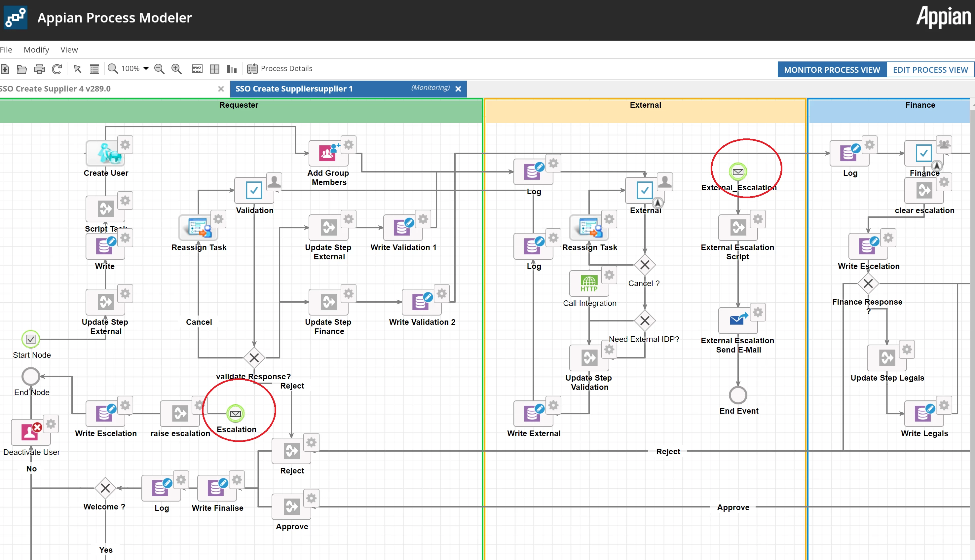Screen dimensions: 975x560
Task: Open the 100% zoom level dropdown
Action: (x=135, y=68)
